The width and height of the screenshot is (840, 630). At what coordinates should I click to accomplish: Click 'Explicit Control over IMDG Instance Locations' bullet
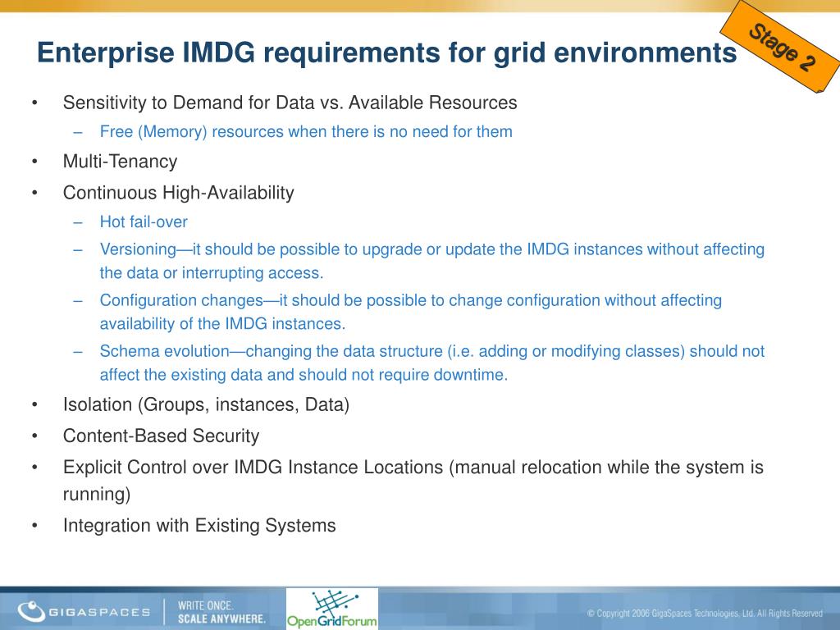click(x=413, y=481)
